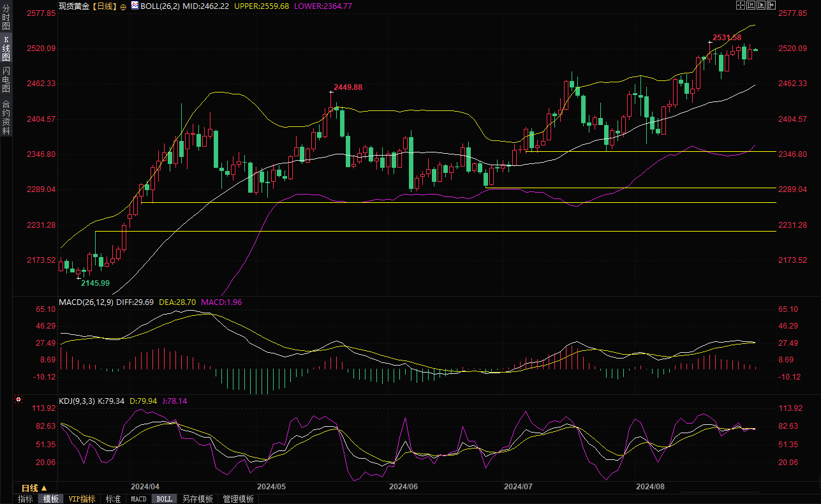Open the 日线 period dropdown at the bottom

pos(34,488)
